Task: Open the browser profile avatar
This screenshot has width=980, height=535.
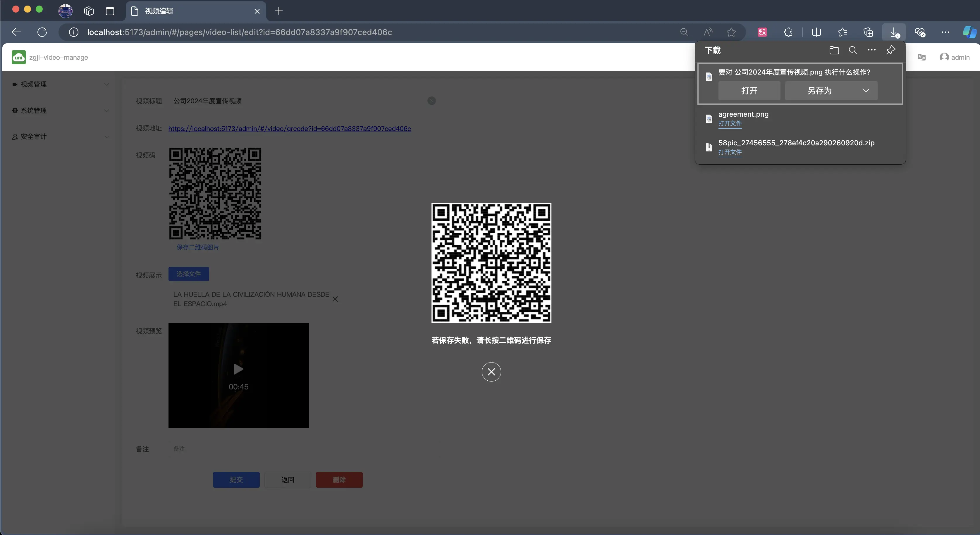Action: 66,11
